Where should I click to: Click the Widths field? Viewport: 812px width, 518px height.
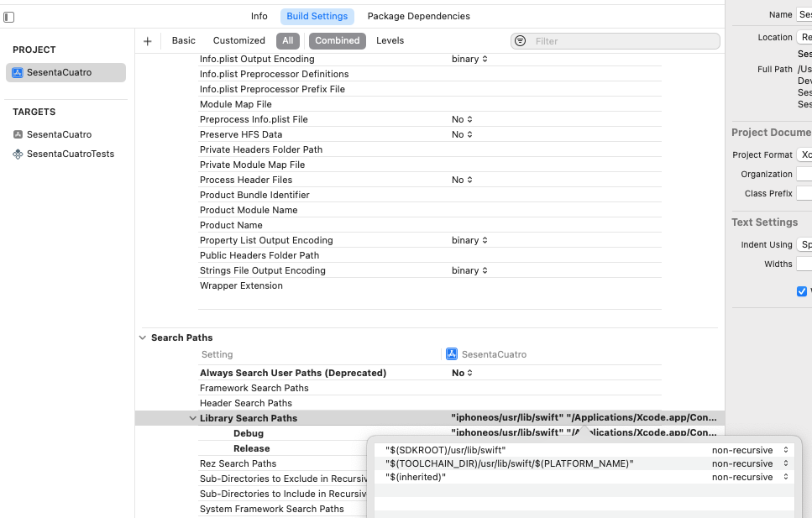(804, 264)
